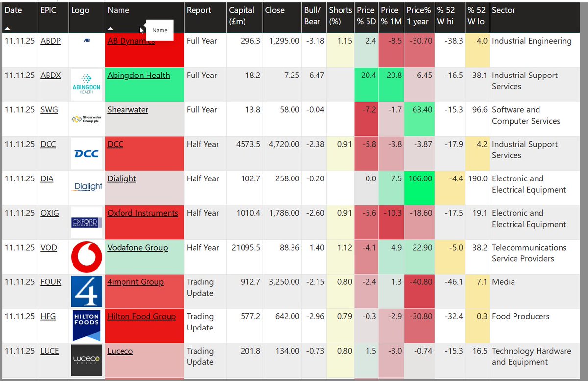Open the DCC name link
This screenshot has height=381, width=588.
(116, 144)
